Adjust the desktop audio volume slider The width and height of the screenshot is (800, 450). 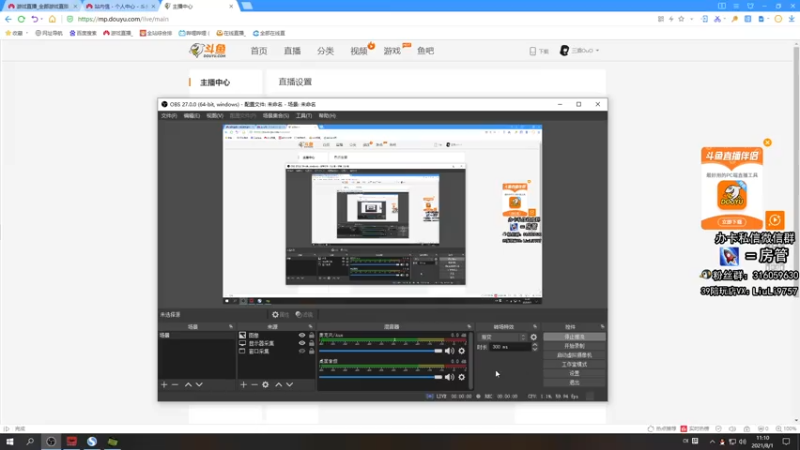coord(380,378)
